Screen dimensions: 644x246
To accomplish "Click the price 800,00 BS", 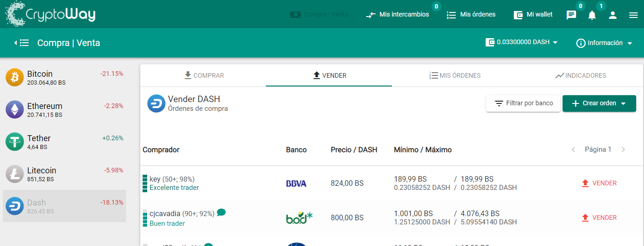I will 347,217.
